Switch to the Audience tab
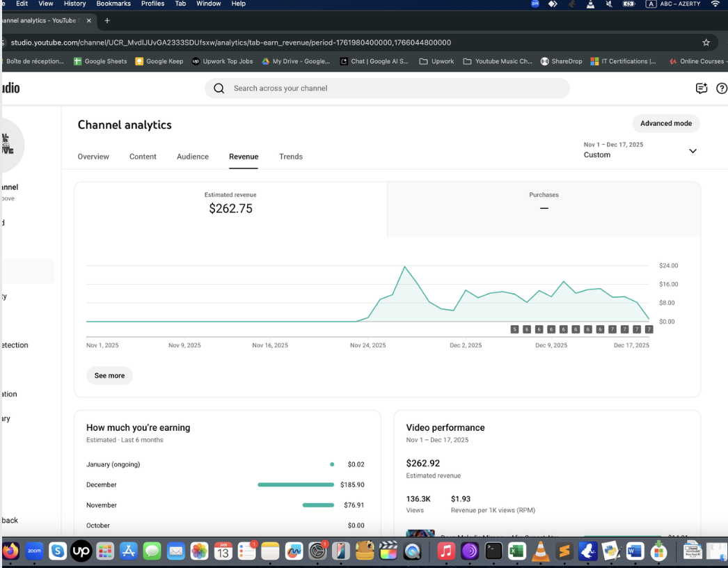This screenshot has height=568, width=728. click(x=193, y=157)
